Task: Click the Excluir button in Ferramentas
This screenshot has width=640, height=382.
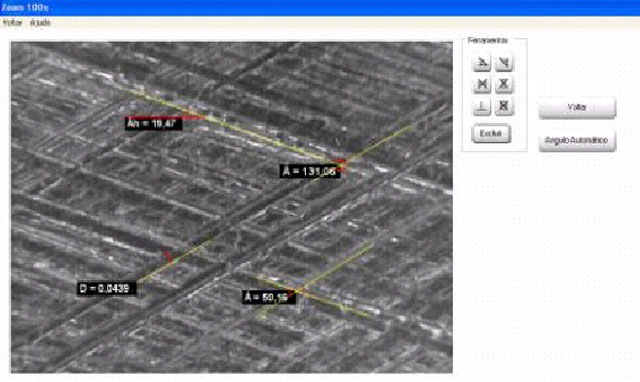Action: tap(491, 133)
